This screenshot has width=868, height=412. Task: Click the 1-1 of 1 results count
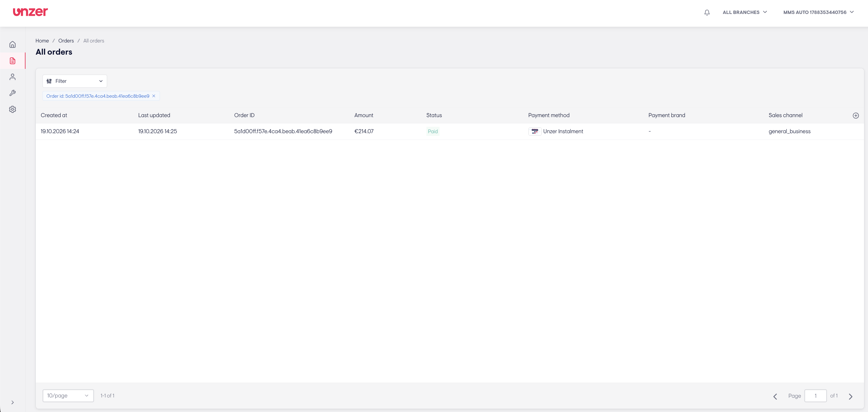point(107,396)
